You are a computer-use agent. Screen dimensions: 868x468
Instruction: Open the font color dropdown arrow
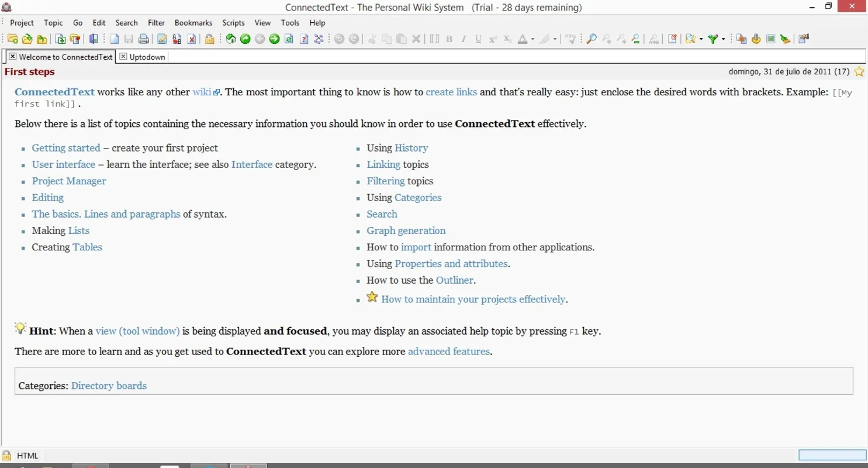[532, 39]
